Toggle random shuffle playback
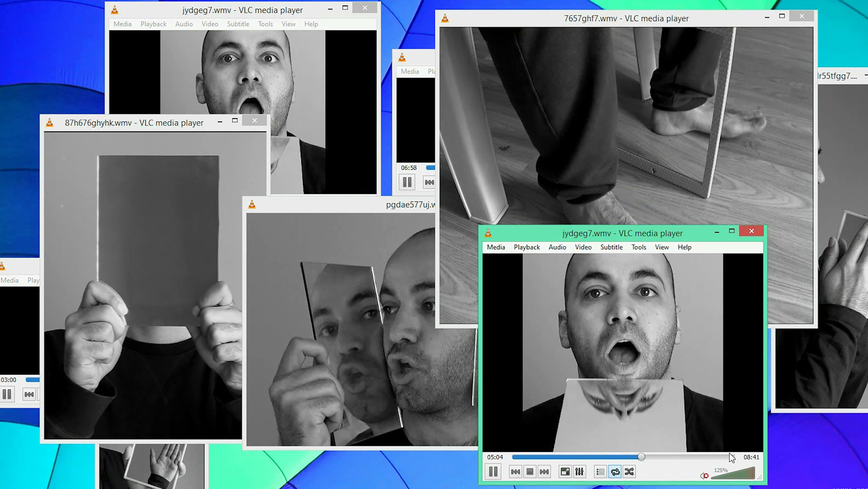The width and height of the screenshot is (868, 489). click(x=629, y=471)
